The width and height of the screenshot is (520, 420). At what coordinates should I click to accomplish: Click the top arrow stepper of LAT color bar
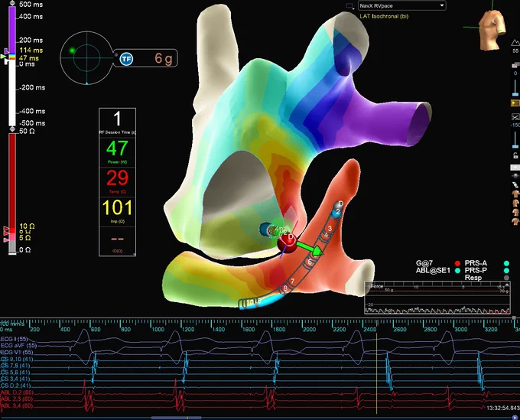tap(12, 3)
